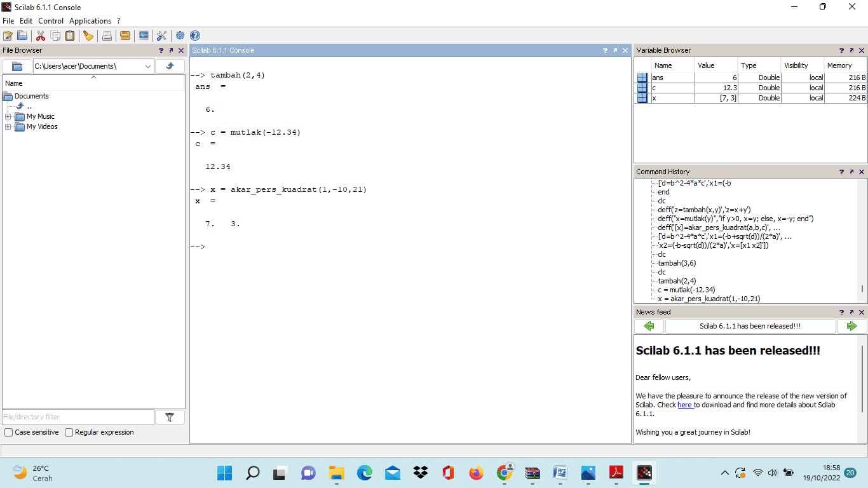Open the Help browser icon
This screenshot has width=868, height=488.
tap(195, 36)
